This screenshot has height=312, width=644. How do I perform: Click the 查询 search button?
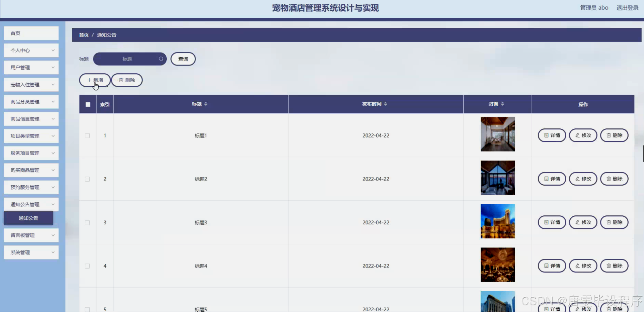tap(183, 59)
